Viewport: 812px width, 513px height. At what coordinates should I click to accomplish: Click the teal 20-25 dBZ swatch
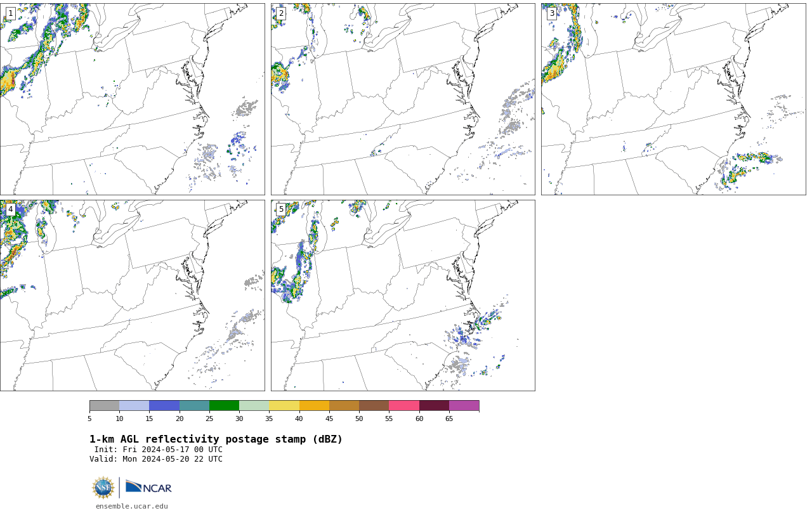[x=194, y=406]
